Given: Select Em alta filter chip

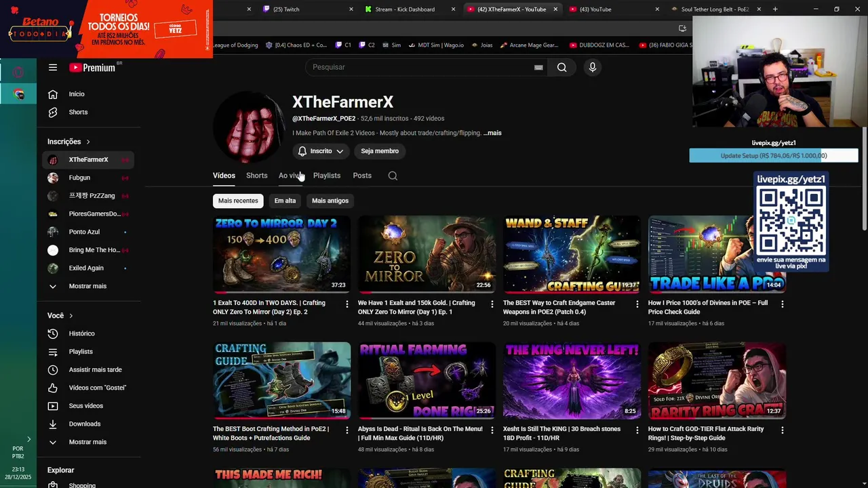Looking at the screenshot, I should pos(285,201).
